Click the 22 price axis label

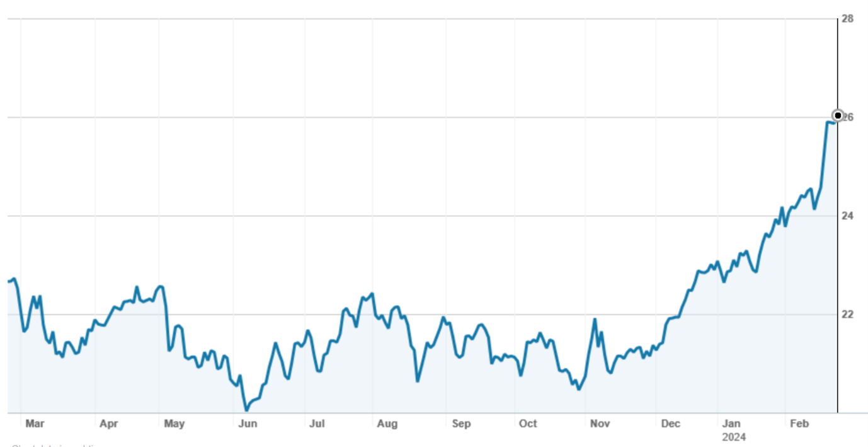[848, 315]
